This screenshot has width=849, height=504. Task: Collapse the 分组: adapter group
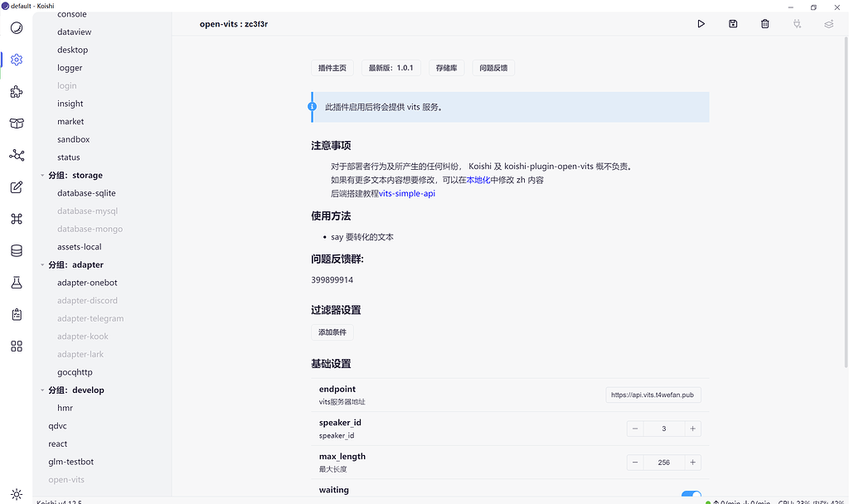coord(42,264)
